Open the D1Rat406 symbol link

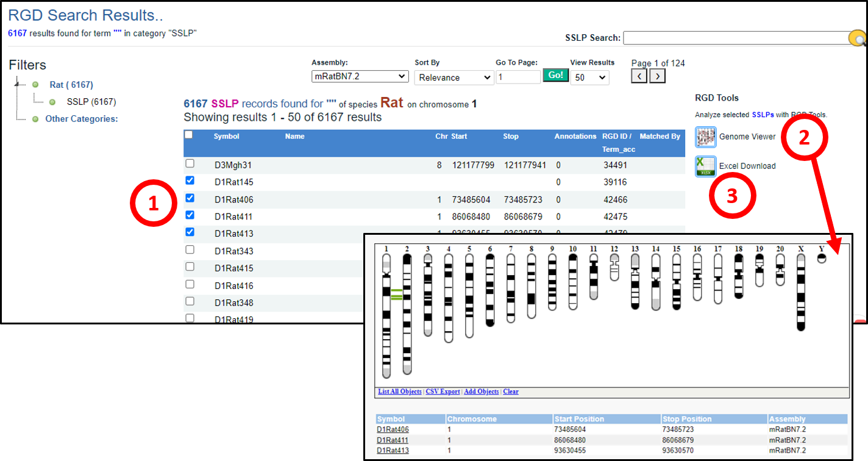coord(393,430)
